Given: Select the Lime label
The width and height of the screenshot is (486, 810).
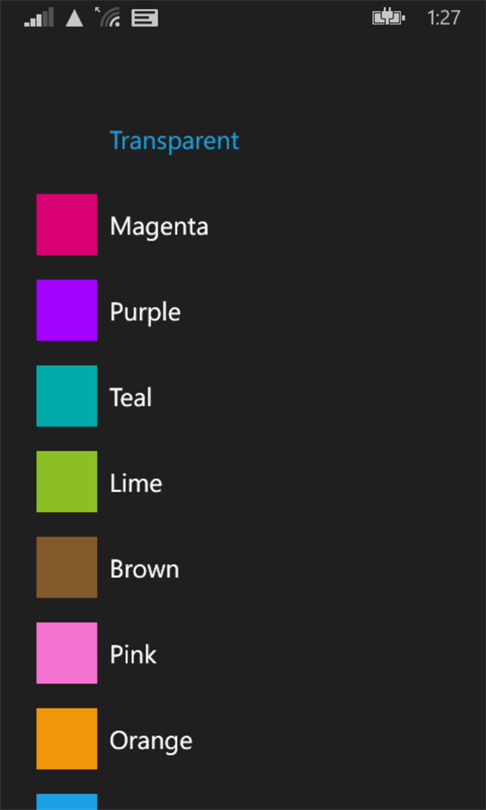Looking at the screenshot, I should [x=136, y=484].
